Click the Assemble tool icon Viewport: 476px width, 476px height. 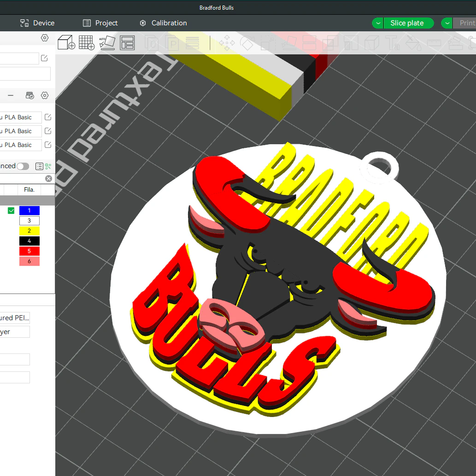(455, 43)
